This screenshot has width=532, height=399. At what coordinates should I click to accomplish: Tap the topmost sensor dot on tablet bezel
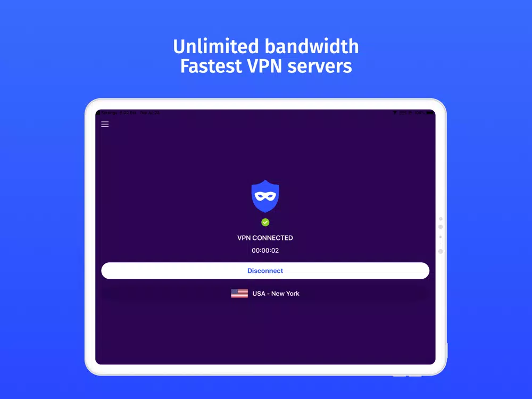440,219
